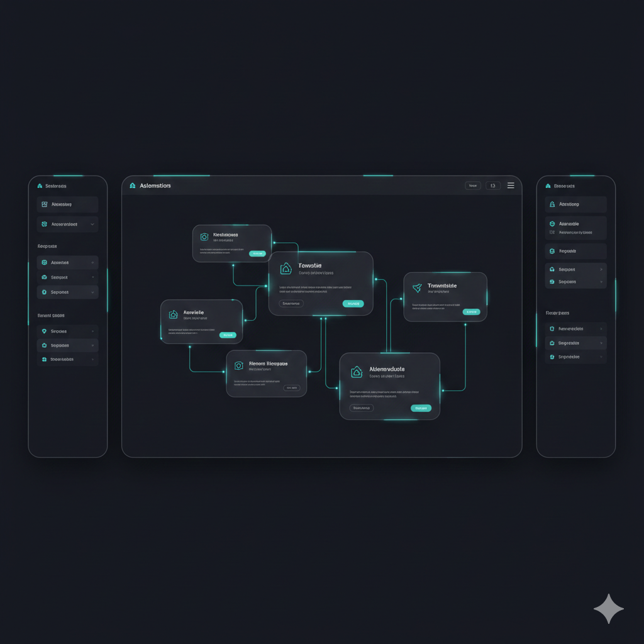The image size is (644, 644).
Task: Expand the second left sidebar item's chevron
Action: click(x=92, y=224)
